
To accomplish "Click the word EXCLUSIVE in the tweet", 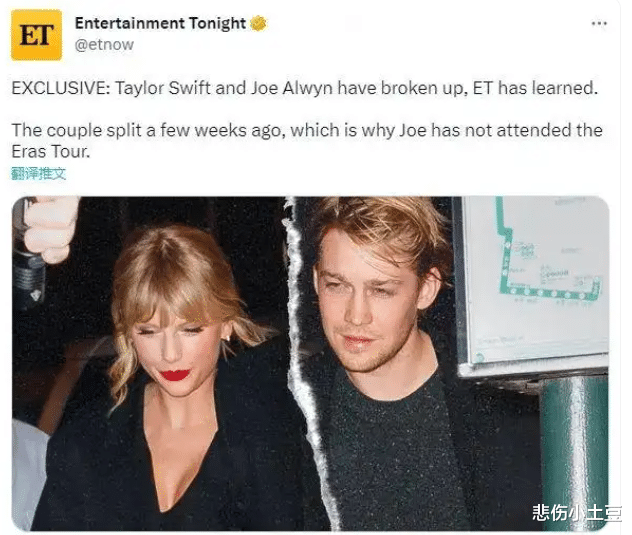I will tap(60, 88).
